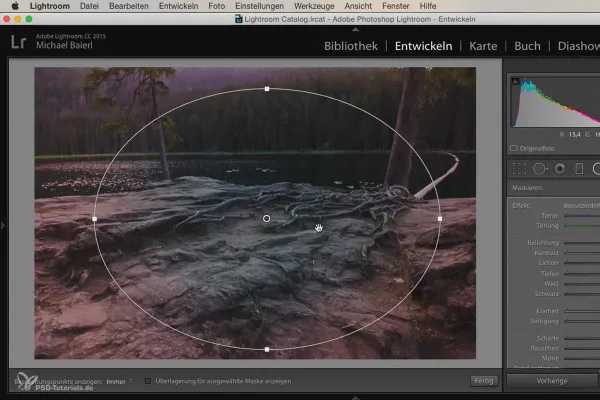Viewport: 600px width, 400px height.
Task: Click the top handle of radial ellipse
Action: 267,89
